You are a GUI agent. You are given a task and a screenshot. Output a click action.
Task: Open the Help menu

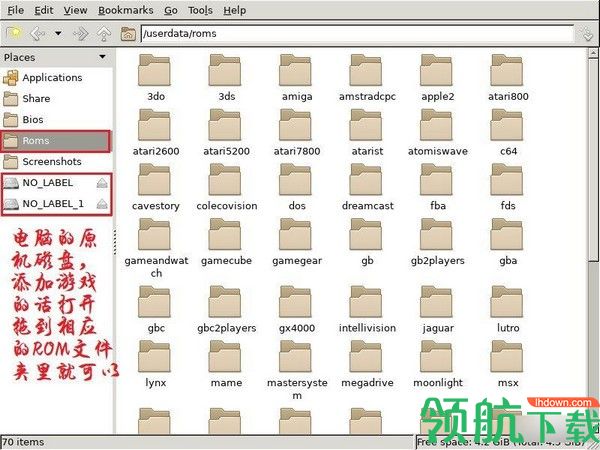click(235, 10)
